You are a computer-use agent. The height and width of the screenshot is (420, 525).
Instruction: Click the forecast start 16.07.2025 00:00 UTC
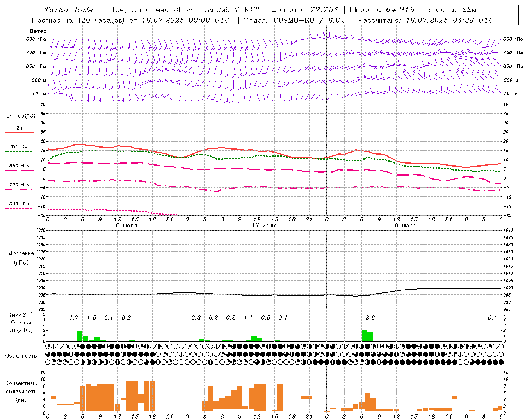pos(185,20)
